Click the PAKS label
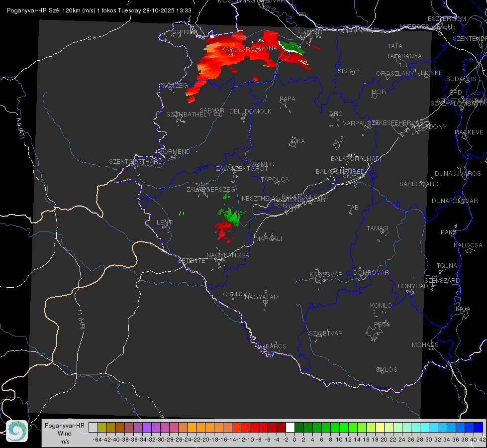The width and height of the screenshot is (487, 448). (x=449, y=232)
